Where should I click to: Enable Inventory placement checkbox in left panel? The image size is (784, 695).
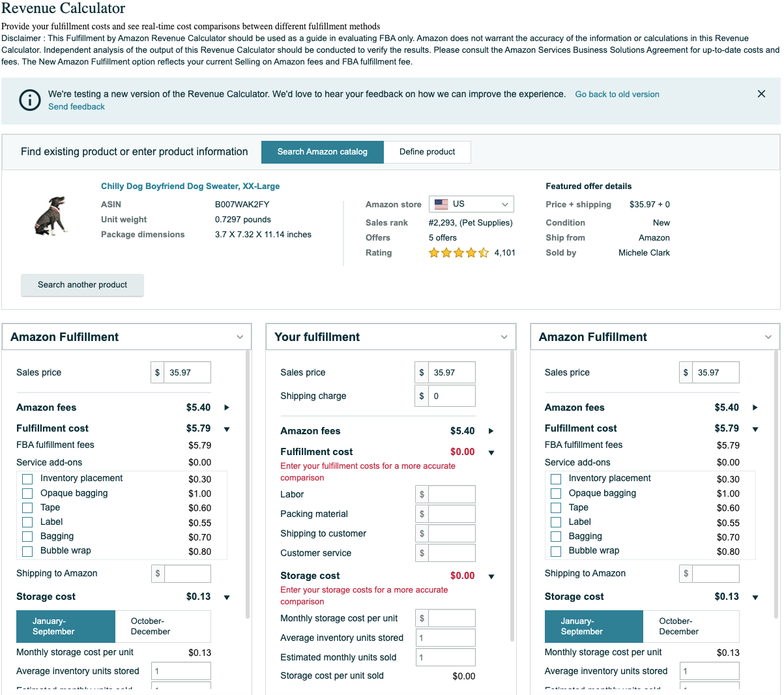pyautogui.click(x=27, y=479)
